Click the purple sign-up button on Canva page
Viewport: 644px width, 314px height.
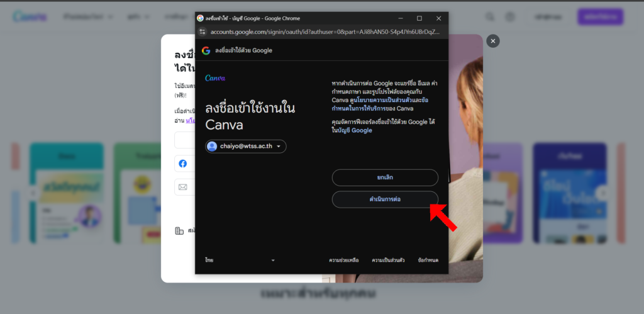(x=600, y=17)
